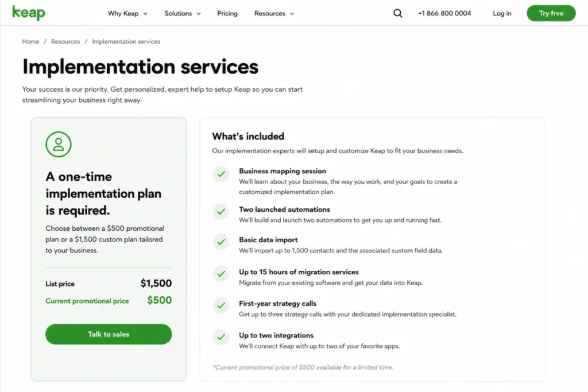
Task: Click checkmark icon beside First-year strategy calls
Action: pyautogui.click(x=221, y=305)
